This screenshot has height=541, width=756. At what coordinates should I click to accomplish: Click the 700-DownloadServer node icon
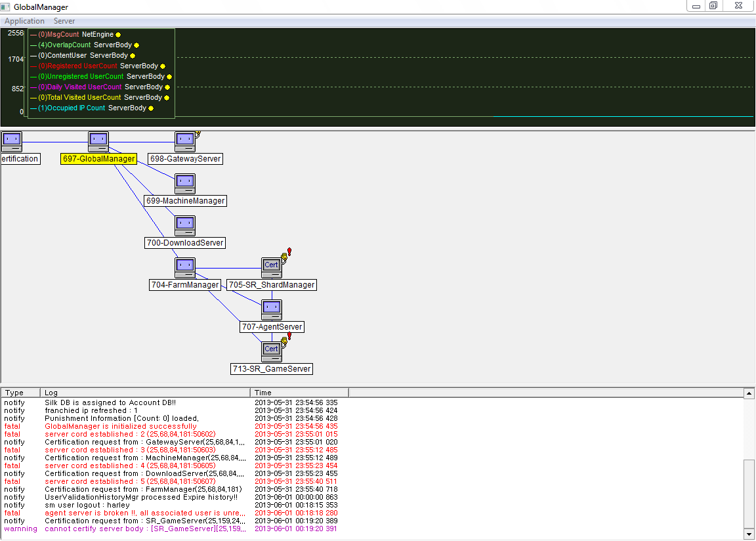[x=185, y=225]
